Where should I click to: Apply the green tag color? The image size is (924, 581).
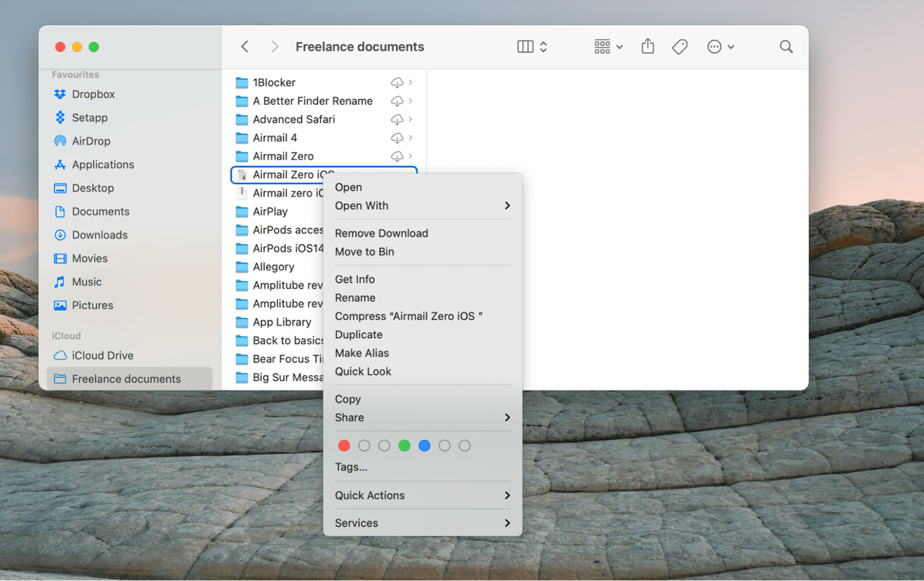[404, 445]
